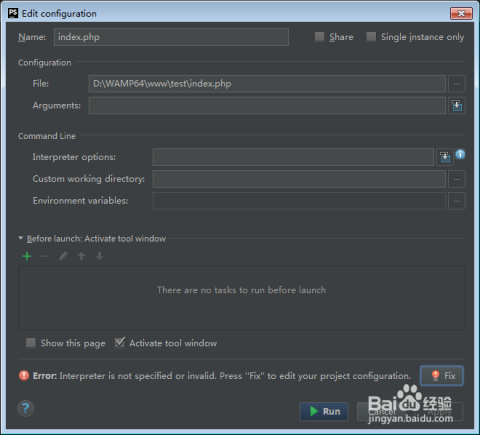Click the move task up arrow

pyautogui.click(x=81, y=256)
